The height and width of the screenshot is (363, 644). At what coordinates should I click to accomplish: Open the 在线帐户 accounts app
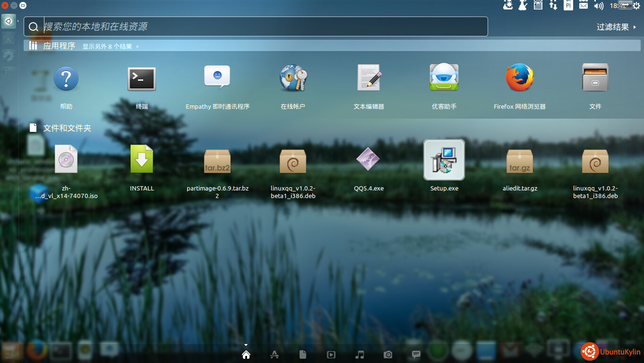coord(293,78)
